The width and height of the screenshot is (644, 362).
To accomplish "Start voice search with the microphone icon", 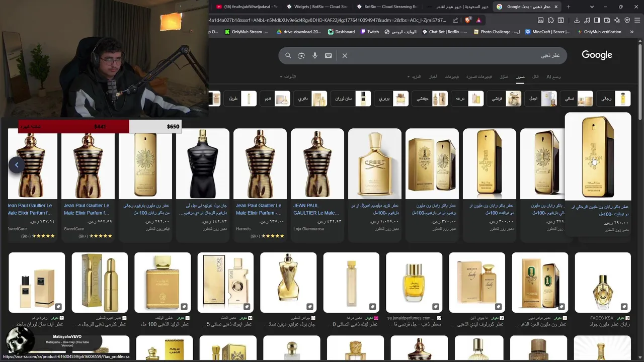I will 315,56.
